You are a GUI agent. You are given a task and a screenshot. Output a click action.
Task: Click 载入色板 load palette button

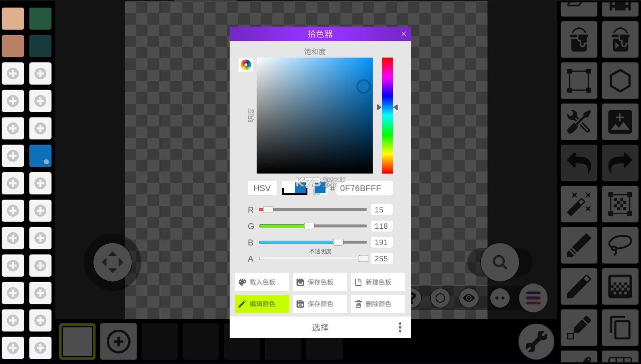(x=262, y=282)
